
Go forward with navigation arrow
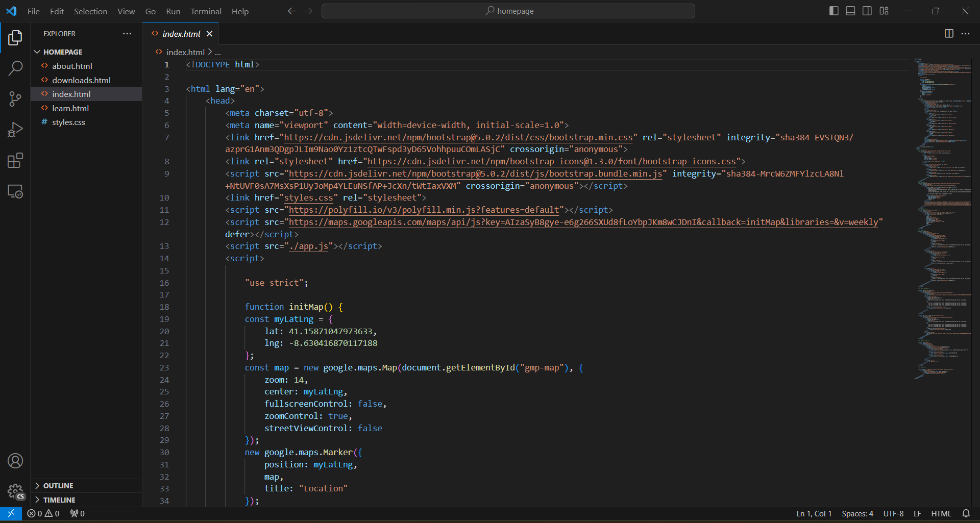coord(308,11)
